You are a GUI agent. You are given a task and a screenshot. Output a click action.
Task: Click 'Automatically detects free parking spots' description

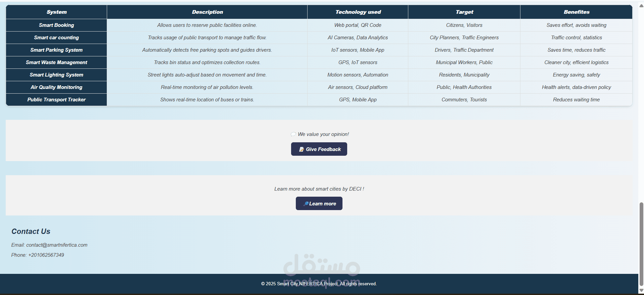click(x=207, y=50)
